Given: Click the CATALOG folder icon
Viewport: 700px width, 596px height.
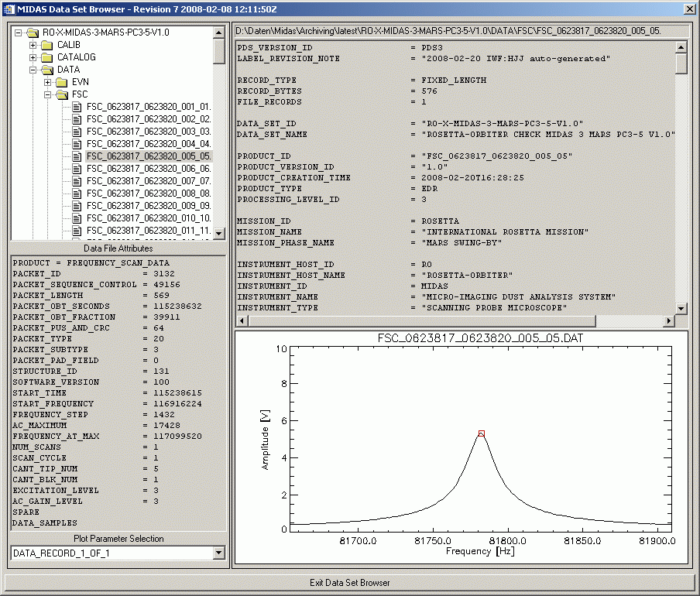Looking at the screenshot, I should pyautogui.click(x=46, y=57).
